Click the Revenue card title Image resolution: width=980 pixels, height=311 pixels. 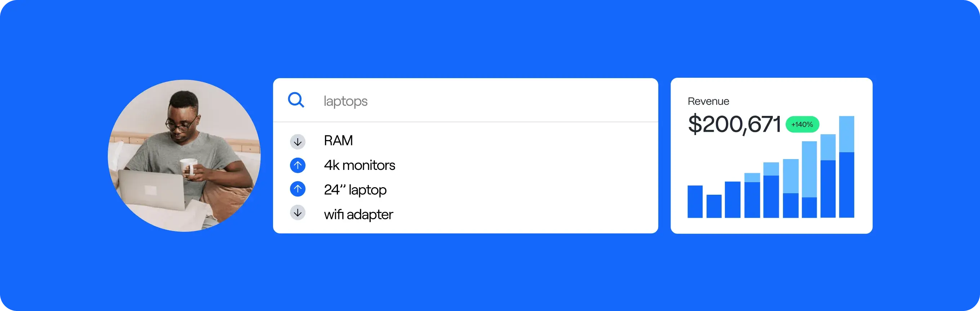point(708,101)
